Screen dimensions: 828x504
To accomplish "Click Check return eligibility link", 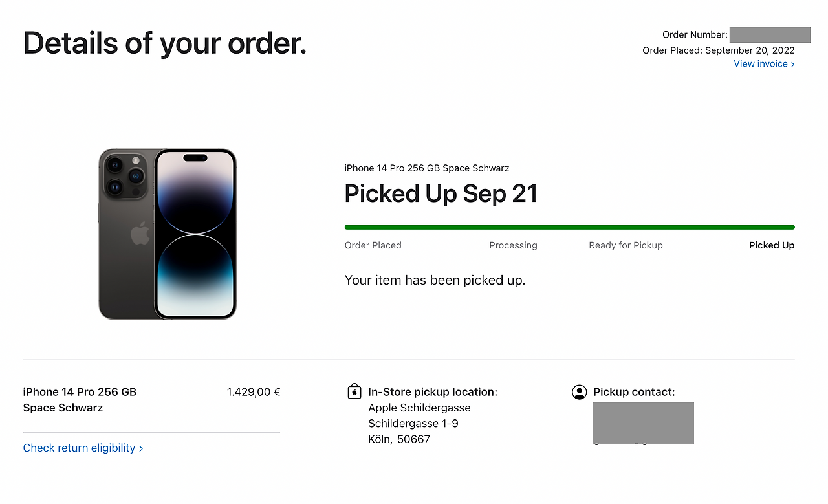I will pos(83,448).
